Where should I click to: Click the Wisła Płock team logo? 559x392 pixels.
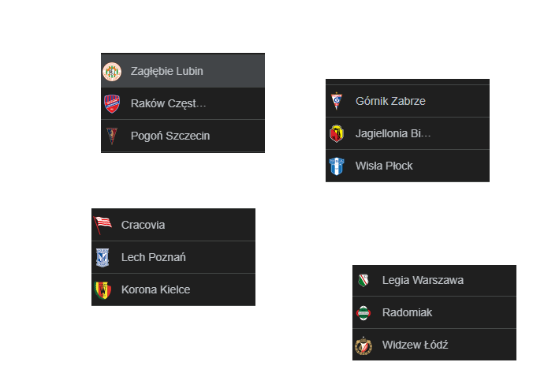pos(337,166)
